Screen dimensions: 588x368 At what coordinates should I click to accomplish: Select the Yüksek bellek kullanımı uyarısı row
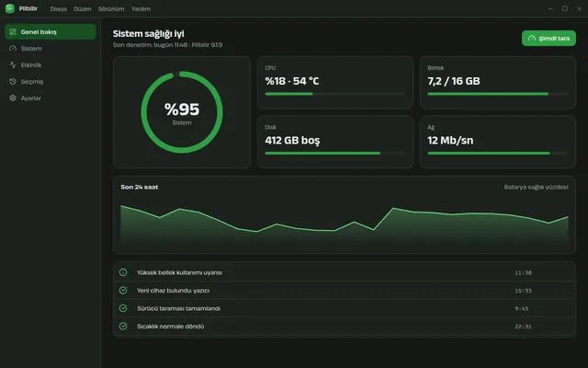pyautogui.click(x=345, y=272)
